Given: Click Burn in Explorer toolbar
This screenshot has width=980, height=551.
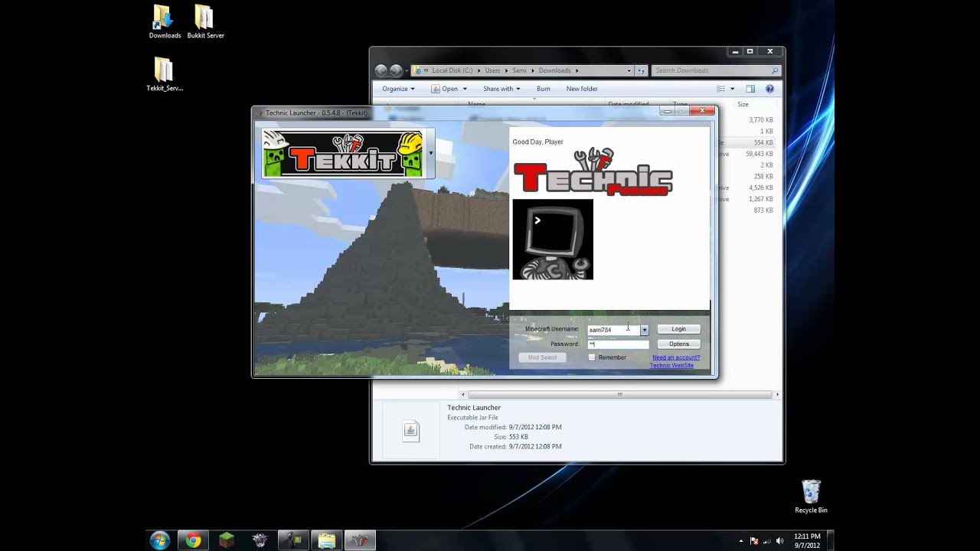Looking at the screenshot, I should 544,89.
